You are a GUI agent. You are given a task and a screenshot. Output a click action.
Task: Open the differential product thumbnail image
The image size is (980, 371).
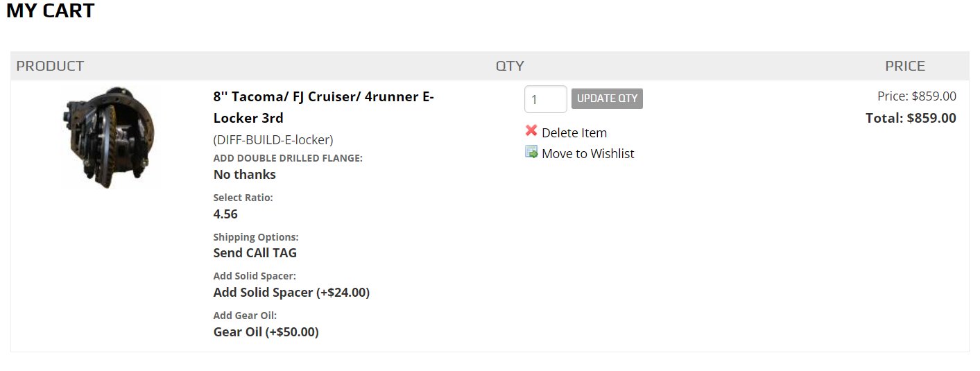pos(111,137)
